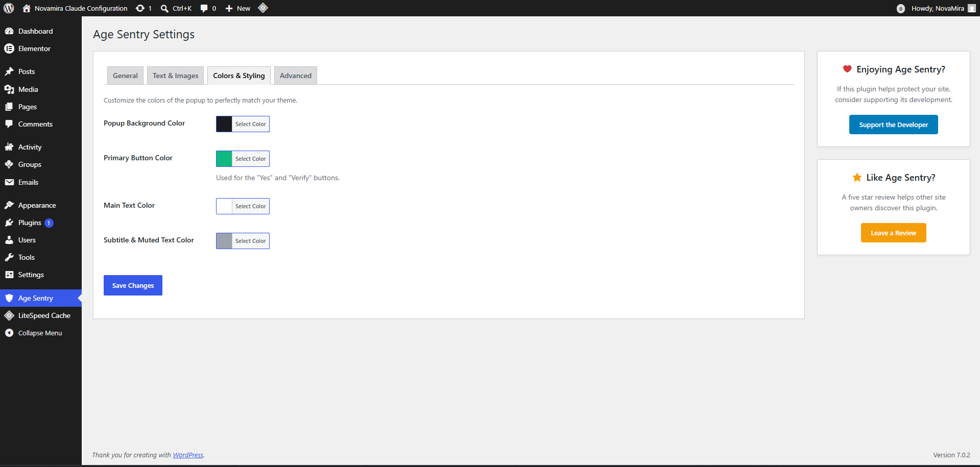The height and width of the screenshot is (467, 980).
Task: Click the Tools wrench icon
Action: click(9, 257)
